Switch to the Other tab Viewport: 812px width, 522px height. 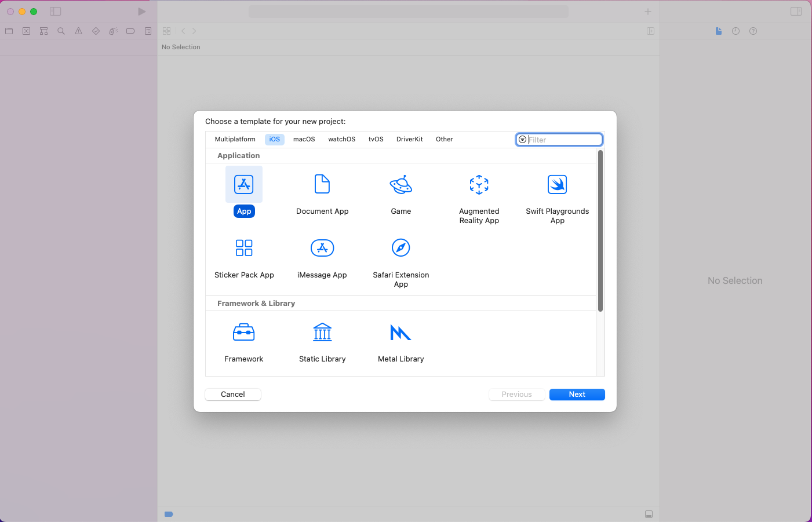point(445,140)
